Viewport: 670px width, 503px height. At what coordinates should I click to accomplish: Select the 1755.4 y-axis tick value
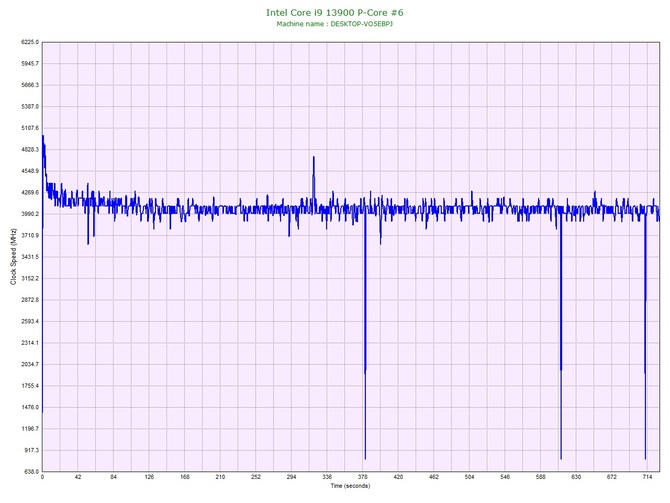(30, 386)
